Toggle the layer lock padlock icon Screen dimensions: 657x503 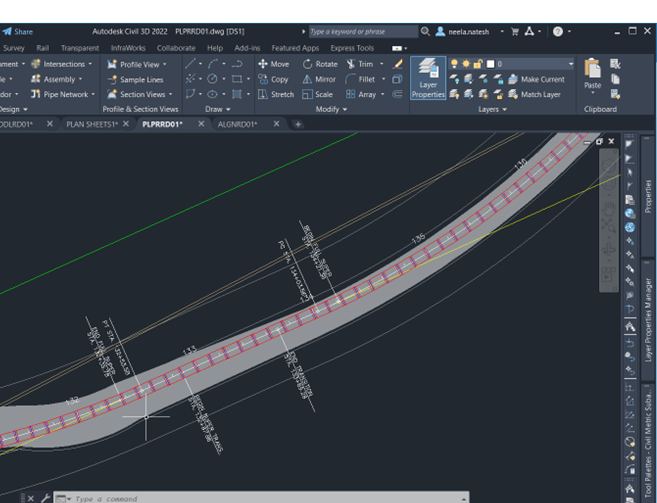click(x=478, y=64)
